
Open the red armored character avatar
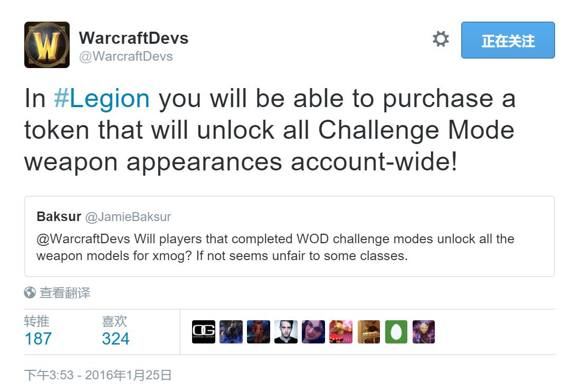tap(259, 332)
